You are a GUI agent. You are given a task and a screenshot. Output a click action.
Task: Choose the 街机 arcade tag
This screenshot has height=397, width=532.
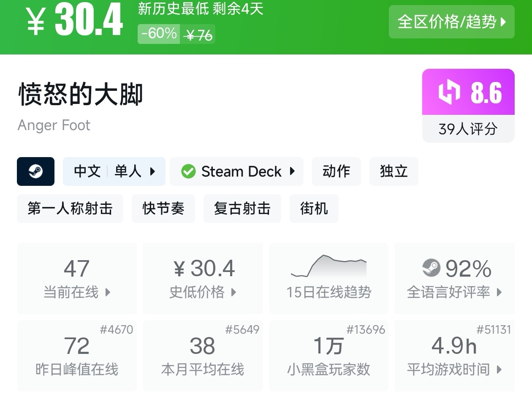click(x=314, y=209)
